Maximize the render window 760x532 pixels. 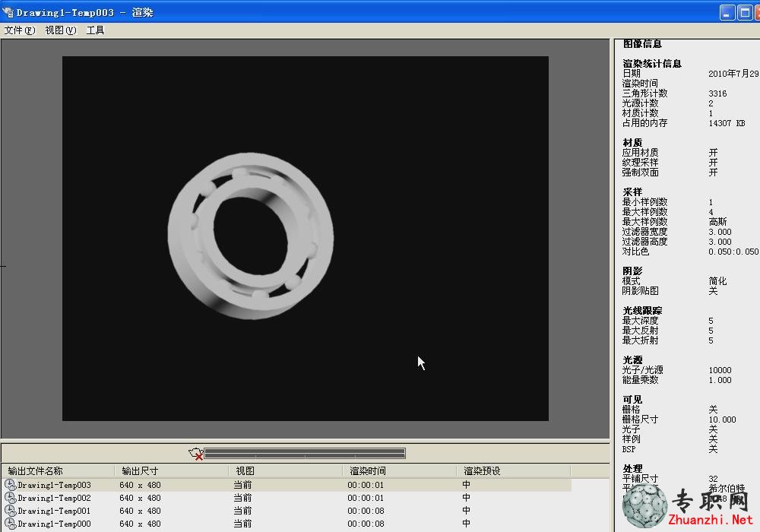point(745,13)
